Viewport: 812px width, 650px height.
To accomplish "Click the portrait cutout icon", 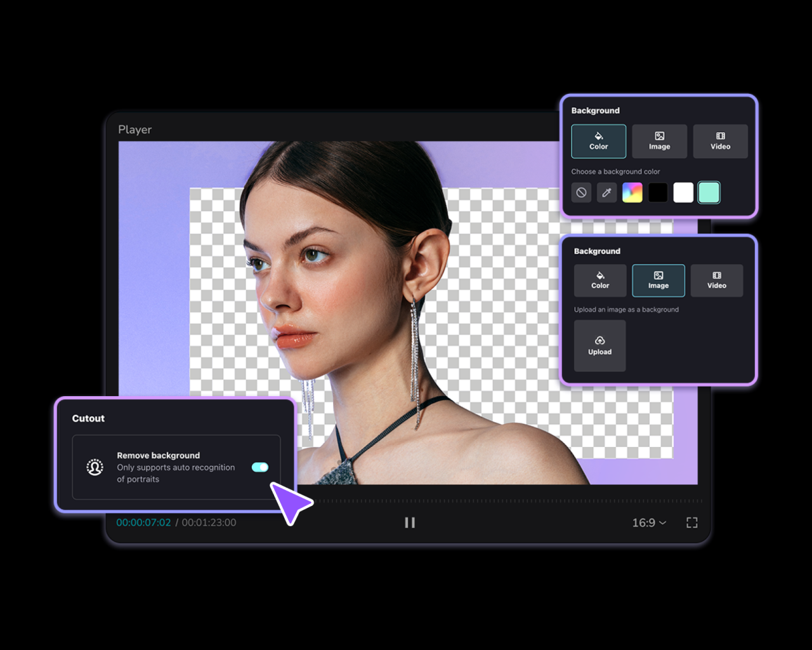I will tap(94, 468).
